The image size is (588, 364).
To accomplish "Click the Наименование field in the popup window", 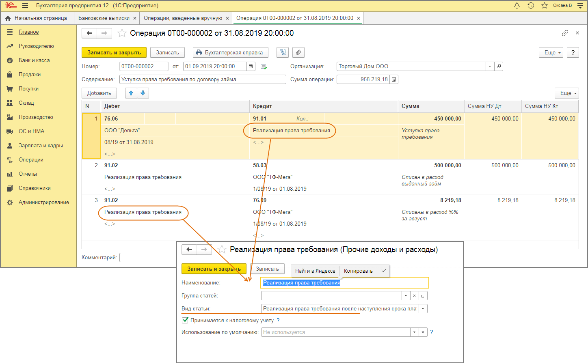I will point(344,283).
